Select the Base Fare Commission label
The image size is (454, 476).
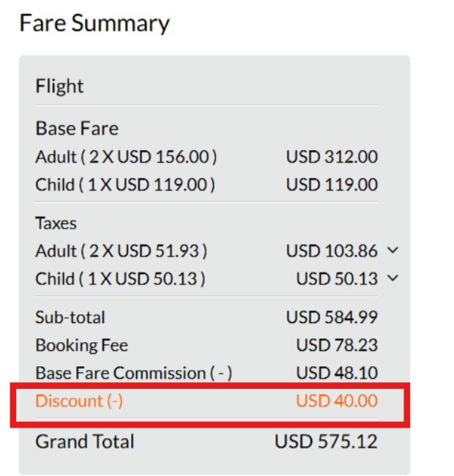133,373
